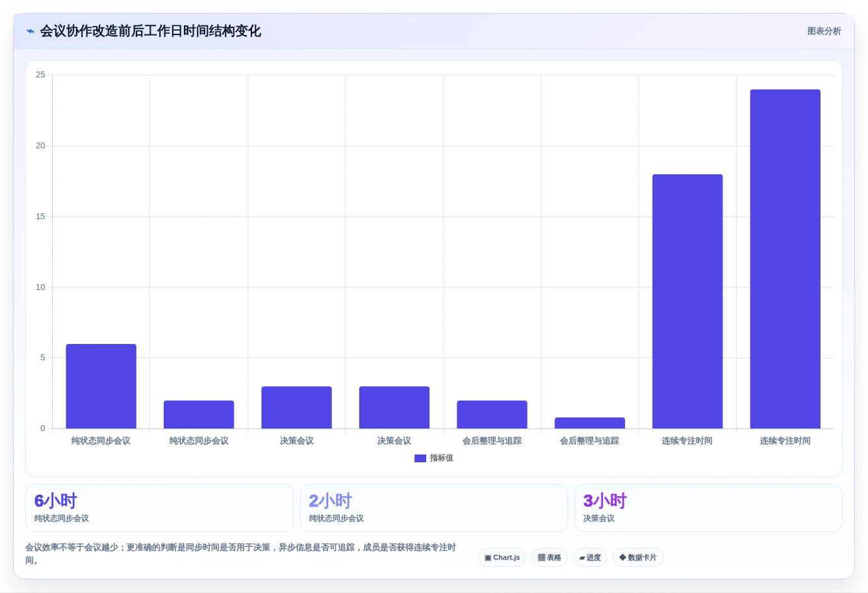Select the Chart.js chip

502,558
